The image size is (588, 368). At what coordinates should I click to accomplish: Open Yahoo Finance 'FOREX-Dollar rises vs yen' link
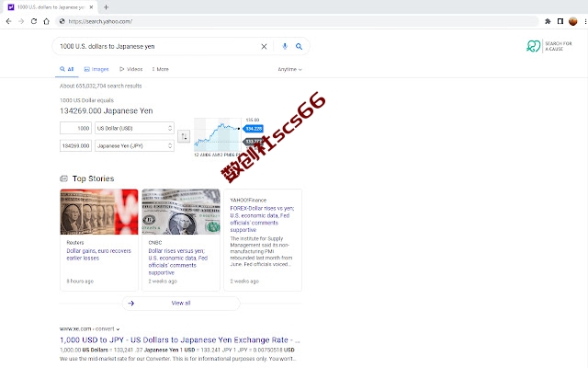[262, 219]
